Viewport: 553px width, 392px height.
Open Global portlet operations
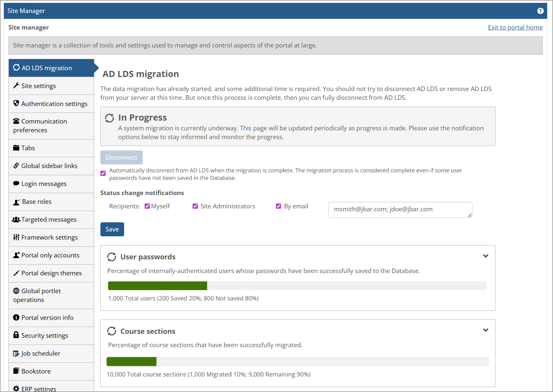(51, 295)
